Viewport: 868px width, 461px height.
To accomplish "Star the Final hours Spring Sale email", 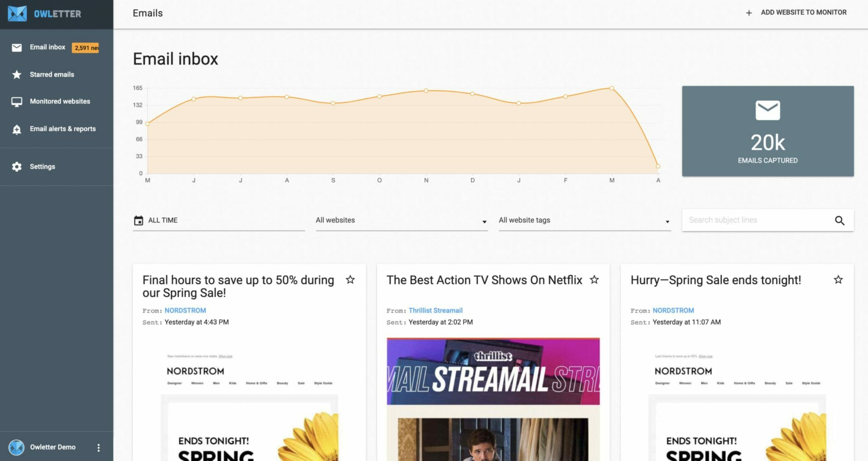I will click(x=350, y=280).
